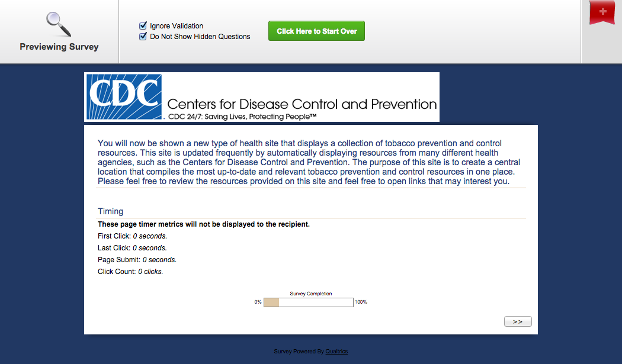This screenshot has width=622, height=364.
Task: Open the Qualtrics link in footer
Action: tap(336, 352)
